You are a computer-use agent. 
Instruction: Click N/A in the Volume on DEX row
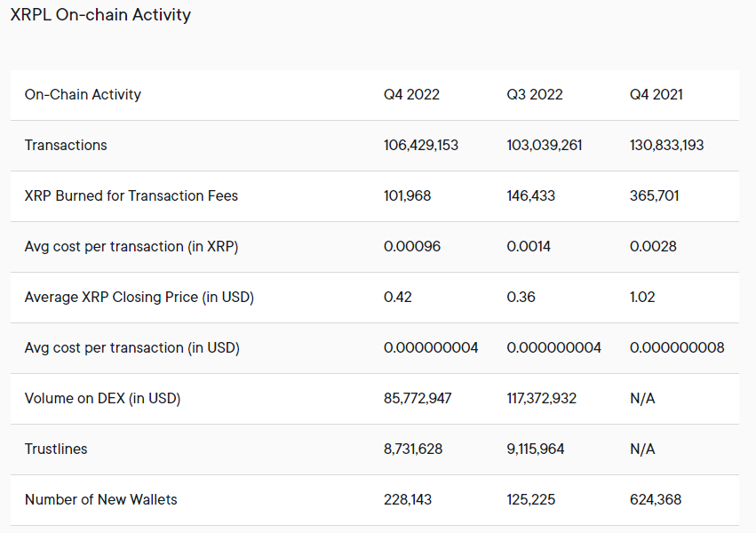tap(642, 398)
